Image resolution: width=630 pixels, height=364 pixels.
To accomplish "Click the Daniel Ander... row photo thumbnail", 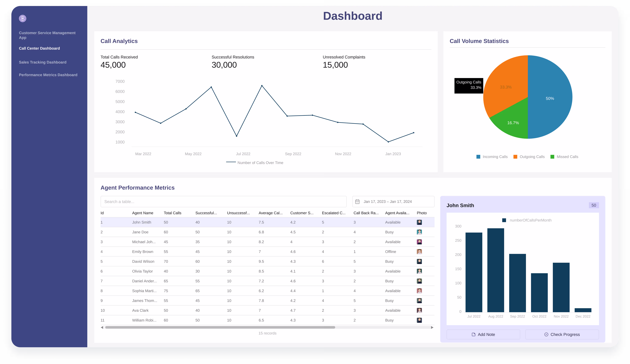I will [419, 281].
